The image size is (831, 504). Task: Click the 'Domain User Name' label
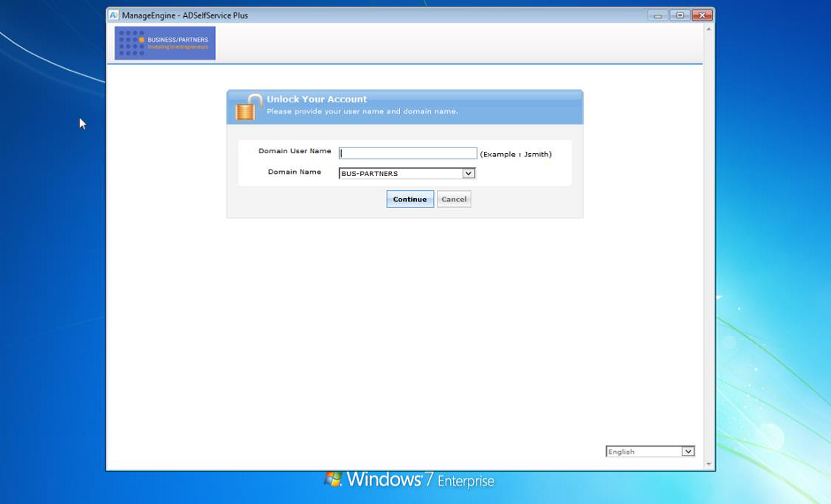coord(295,151)
